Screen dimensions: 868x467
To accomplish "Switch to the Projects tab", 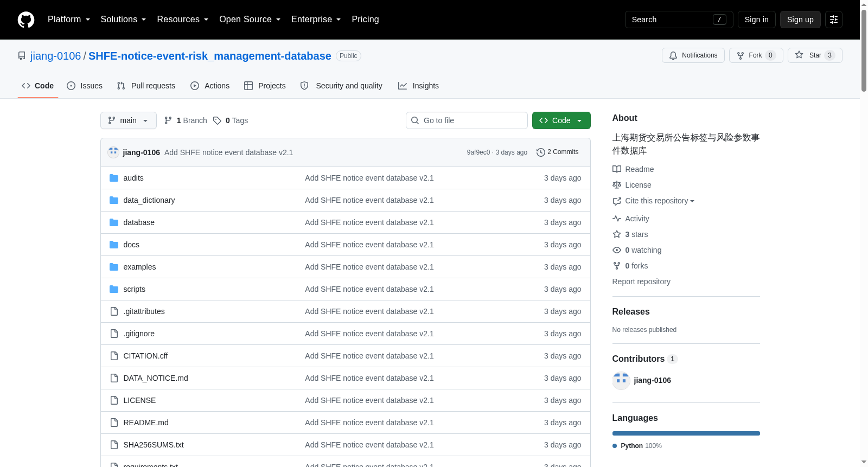I will coord(265,86).
